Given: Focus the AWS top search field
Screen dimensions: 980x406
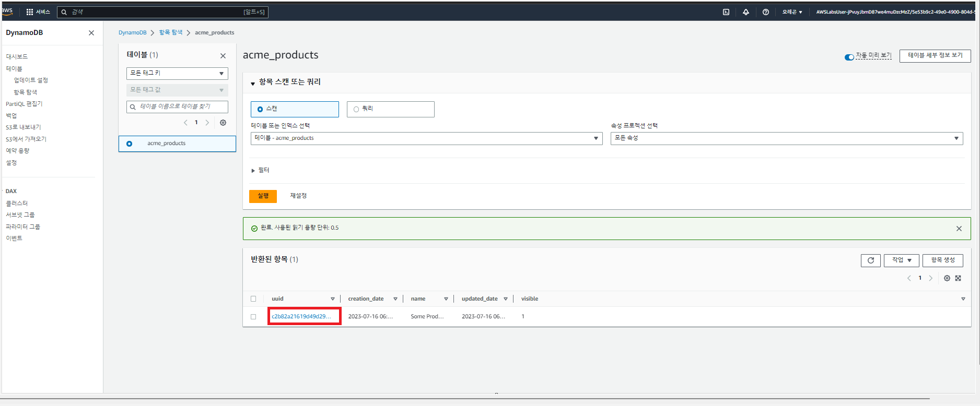Looking at the screenshot, I should tap(162, 12).
